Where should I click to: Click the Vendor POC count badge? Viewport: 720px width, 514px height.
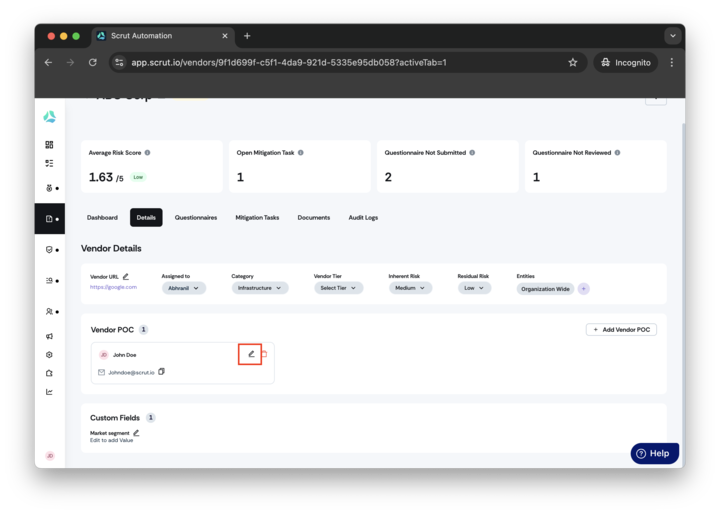(143, 329)
